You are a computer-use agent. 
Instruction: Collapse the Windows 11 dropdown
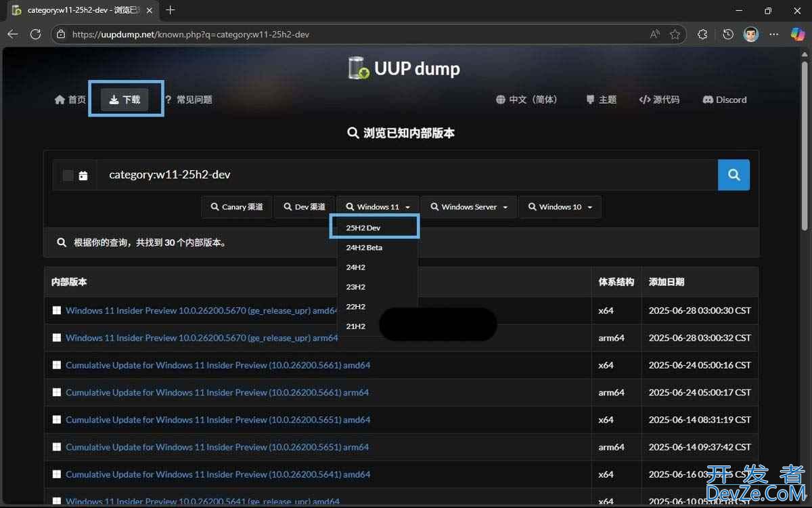pos(378,207)
